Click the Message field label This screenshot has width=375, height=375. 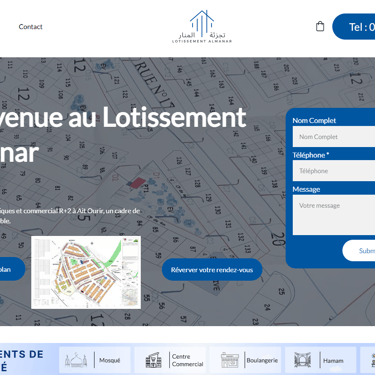(306, 189)
